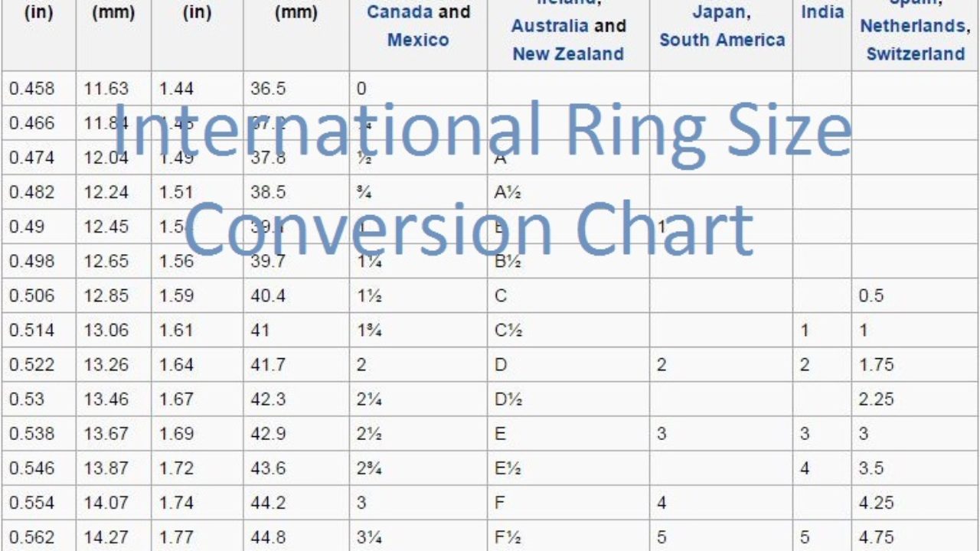Image resolution: width=980 pixels, height=551 pixels.
Task: Select the 0.49 diameter cell
Action: [39, 227]
